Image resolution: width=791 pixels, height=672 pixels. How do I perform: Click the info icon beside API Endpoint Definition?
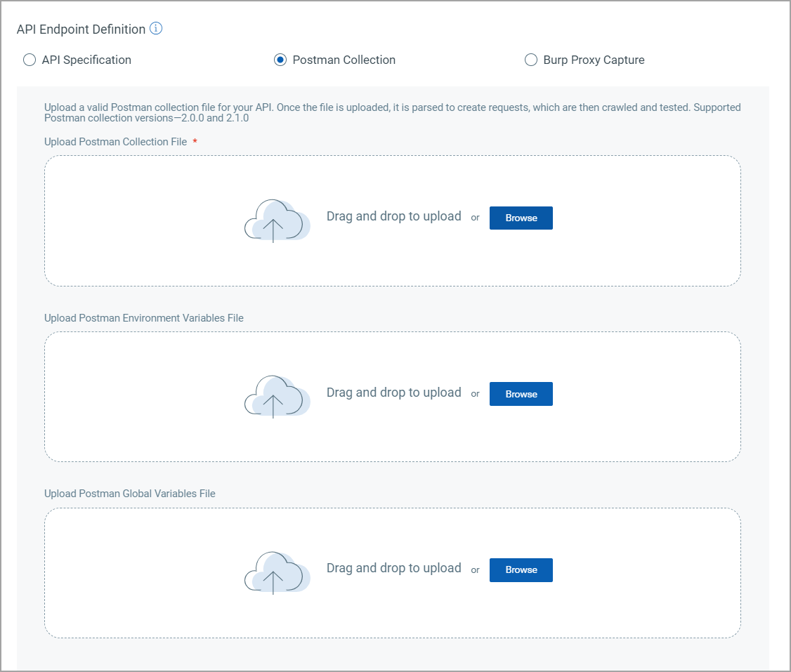tap(156, 28)
